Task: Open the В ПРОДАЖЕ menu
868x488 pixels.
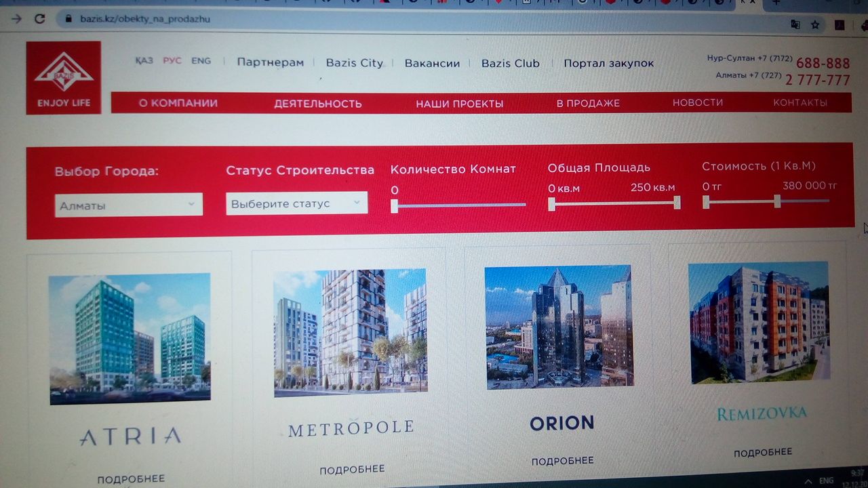Action: click(588, 103)
